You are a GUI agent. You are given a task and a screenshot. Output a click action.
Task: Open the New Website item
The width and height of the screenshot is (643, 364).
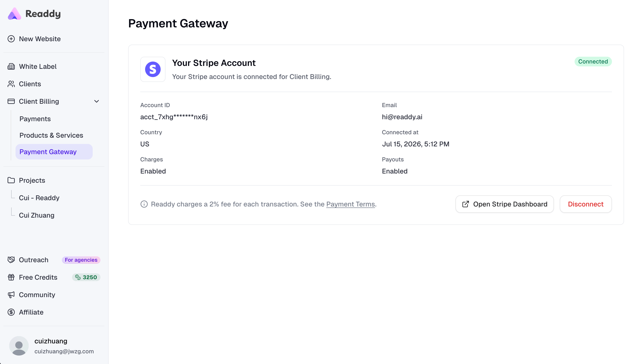[x=54, y=39]
